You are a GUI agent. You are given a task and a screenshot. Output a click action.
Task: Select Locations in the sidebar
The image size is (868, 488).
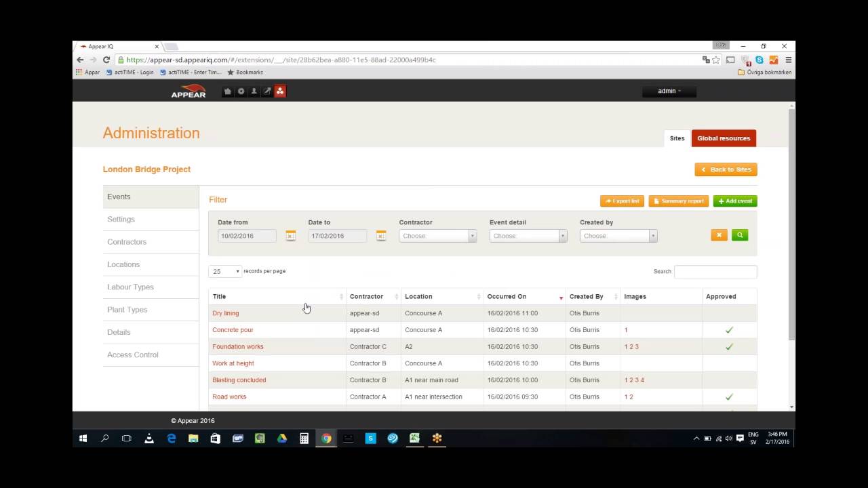pos(151,264)
